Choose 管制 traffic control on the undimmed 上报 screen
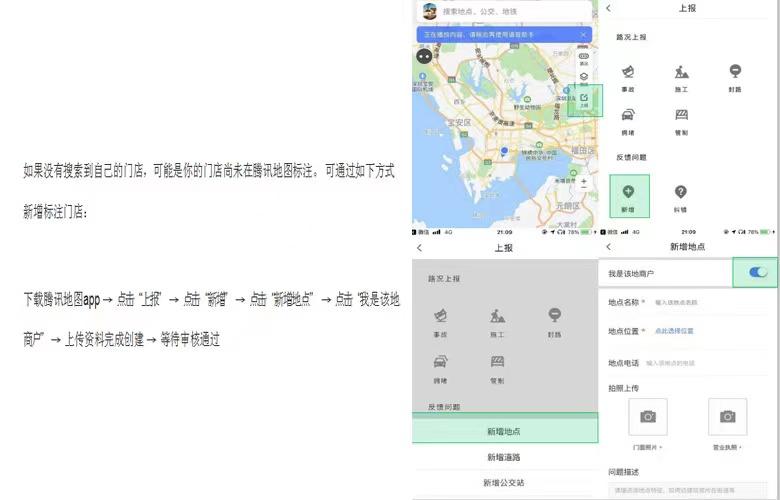The image size is (780, 500). (x=682, y=122)
